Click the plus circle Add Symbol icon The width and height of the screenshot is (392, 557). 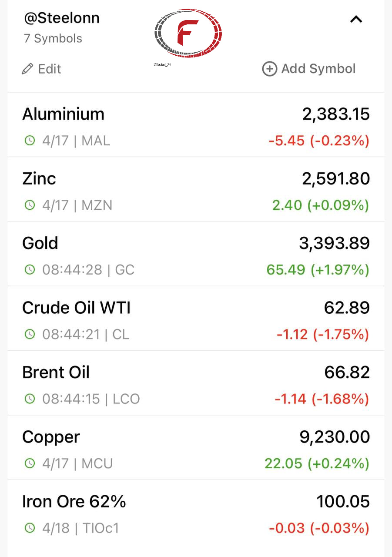269,69
